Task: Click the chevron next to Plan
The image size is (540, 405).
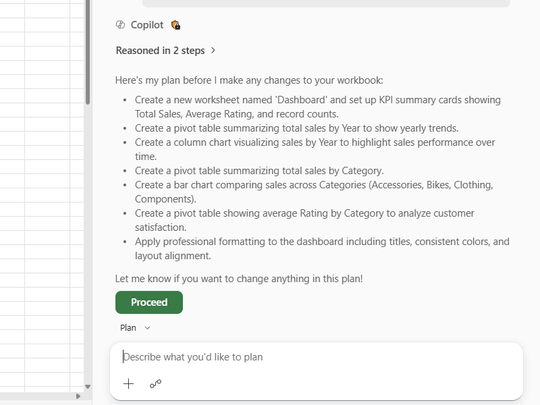Action: tap(147, 328)
